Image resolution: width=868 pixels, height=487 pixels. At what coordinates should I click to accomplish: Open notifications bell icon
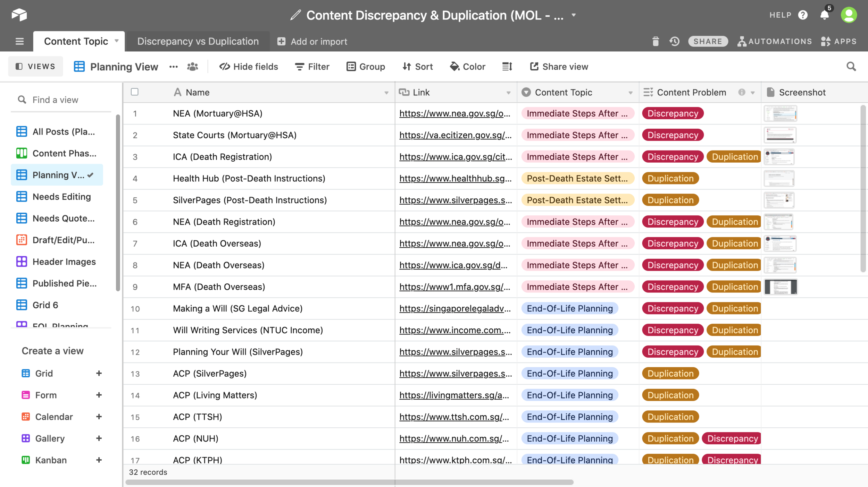pos(825,15)
